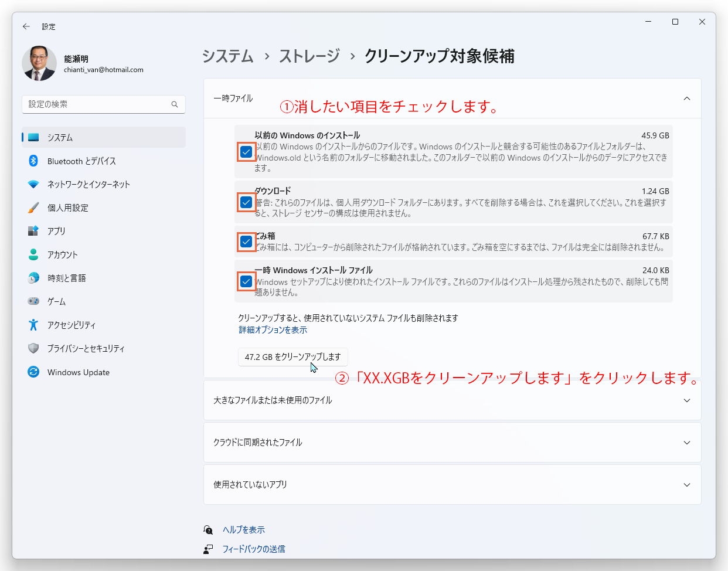This screenshot has width=728, height=571.
Task: Expand 使用されていないアプリ section
Action: pyautogui.click(x=452, y=485)
